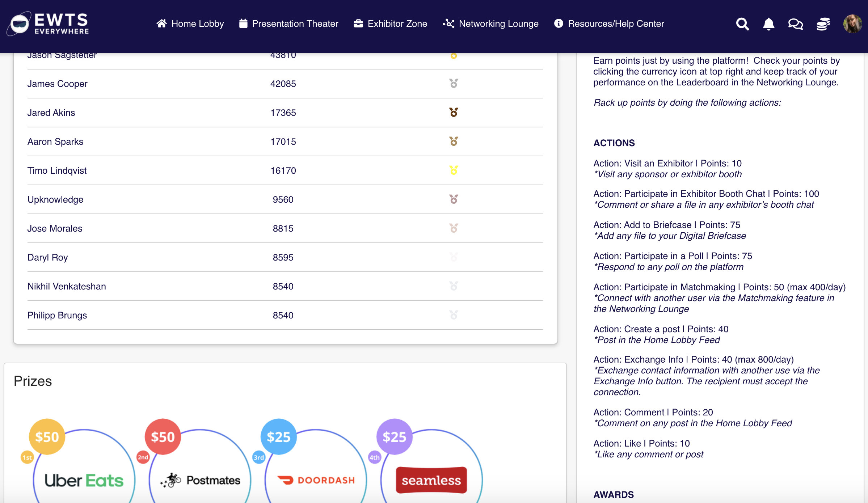Click Jared Akins' medal icon
This screenshot has height=503, width=868.
[454, 112]
